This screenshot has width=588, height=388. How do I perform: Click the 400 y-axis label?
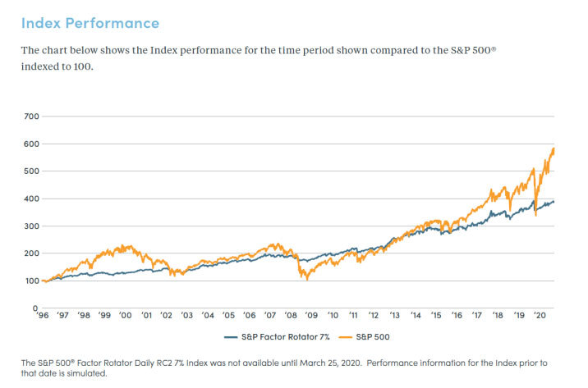pos(33,199)
